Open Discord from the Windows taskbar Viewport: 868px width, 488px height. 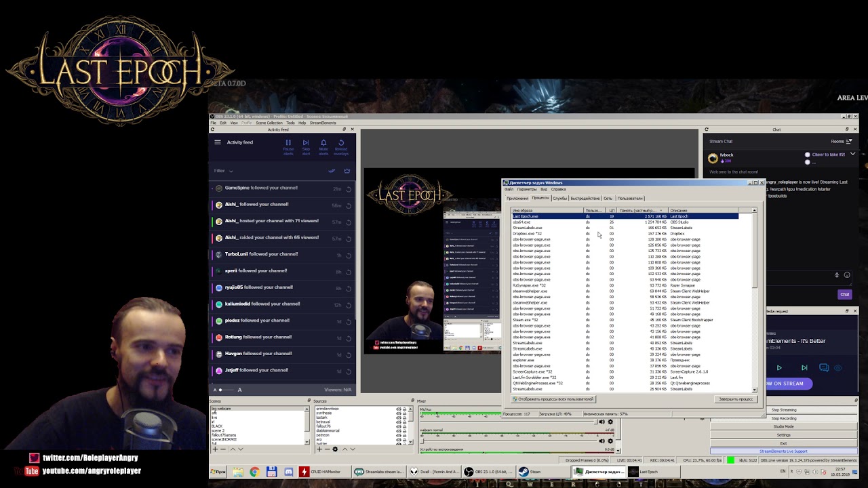(288, 472)
